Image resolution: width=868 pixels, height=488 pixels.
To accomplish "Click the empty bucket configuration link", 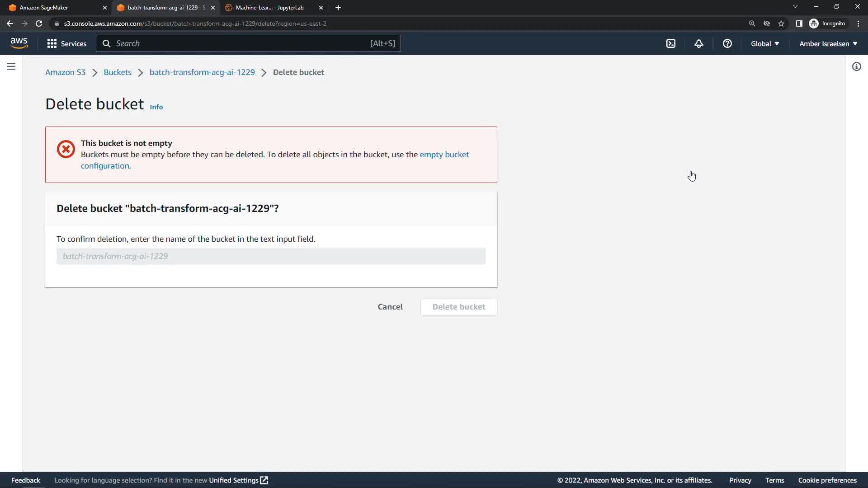I will click(444, 155).
